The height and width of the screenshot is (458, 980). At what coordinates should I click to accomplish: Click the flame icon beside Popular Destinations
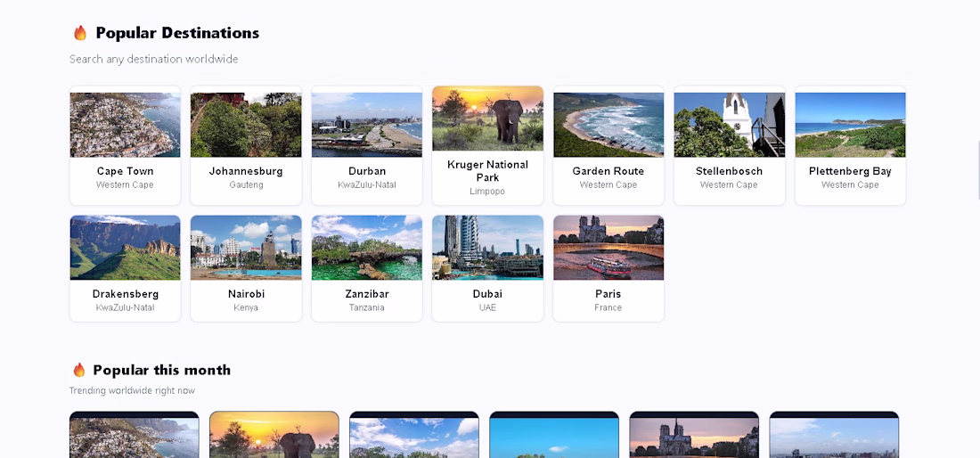pos(80,33)
